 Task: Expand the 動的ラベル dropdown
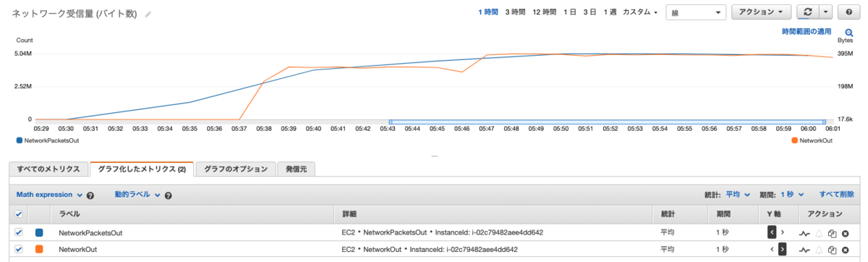click(x=137, y=195)
